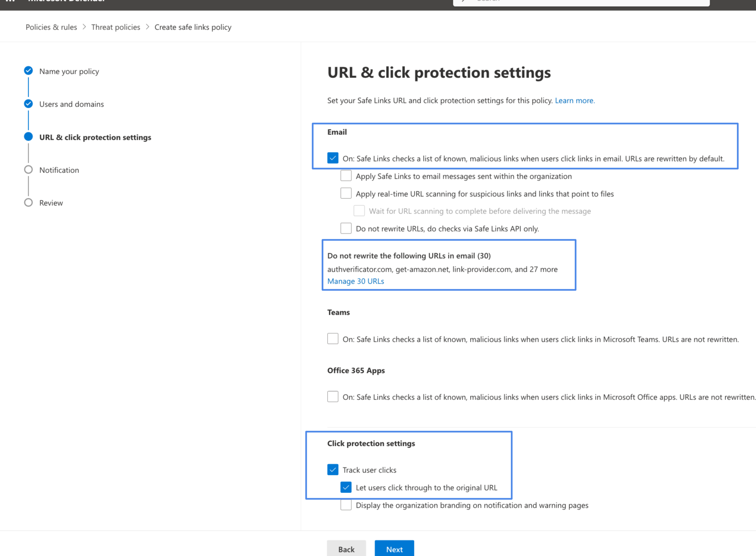Enable organization branding on warning pages
Screen dimensions: 756x556
pos(346,505)
